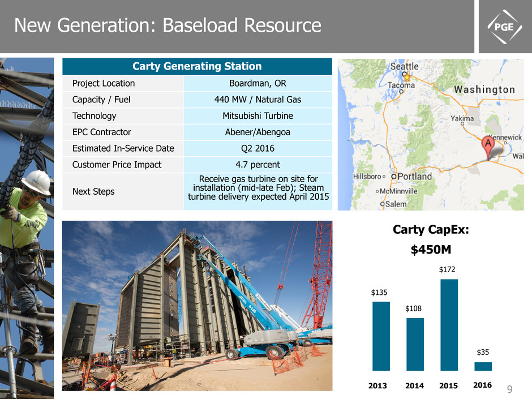The width and height of the screenshot is (532, 399).
Task: Click the Carty Generating Station table header
Action: point(197,66)
